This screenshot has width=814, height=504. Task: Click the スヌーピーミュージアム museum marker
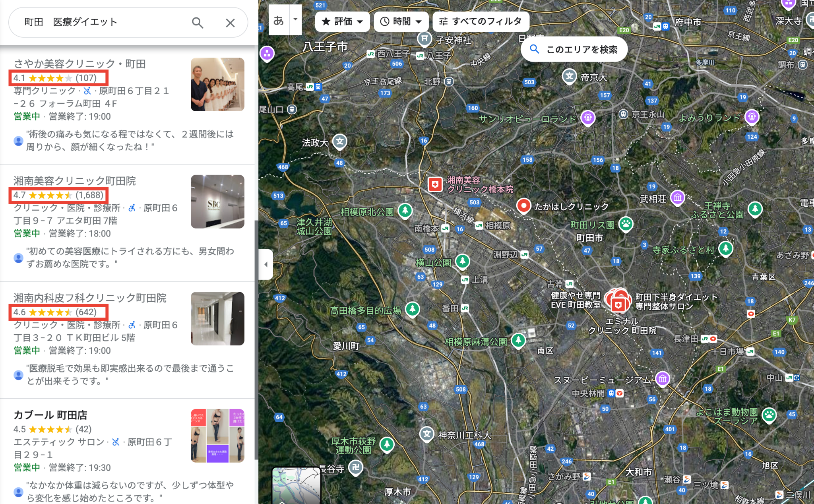[662, 379]
